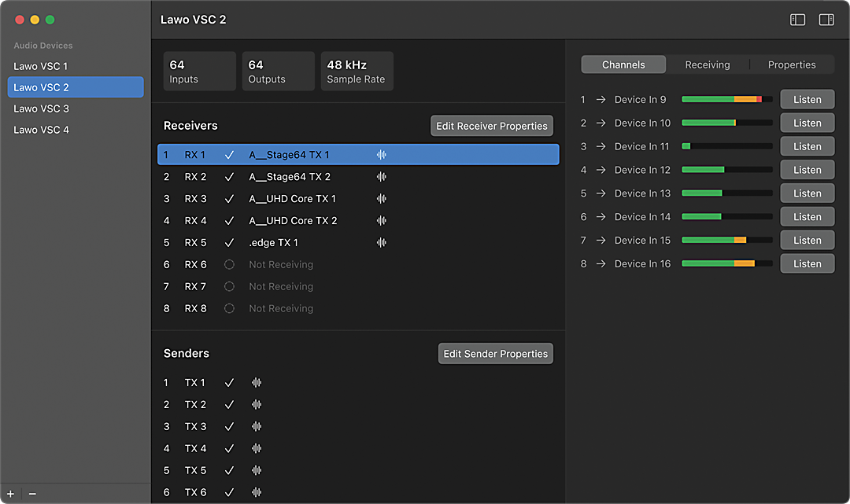The image size is (850, 504).
Task: Select the A__Stage64 TX 2 receiver row
Action: [358, 176]
